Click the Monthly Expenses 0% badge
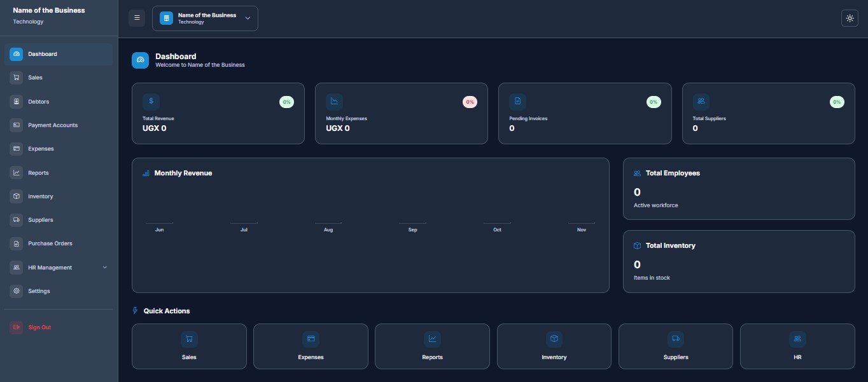 point(470,102)
